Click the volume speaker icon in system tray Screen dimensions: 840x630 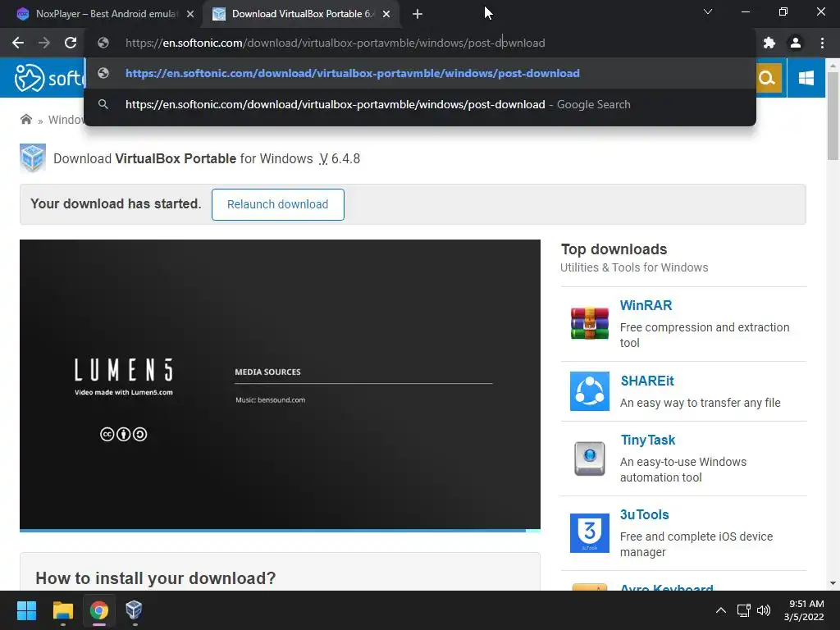[x=764, y=610]
